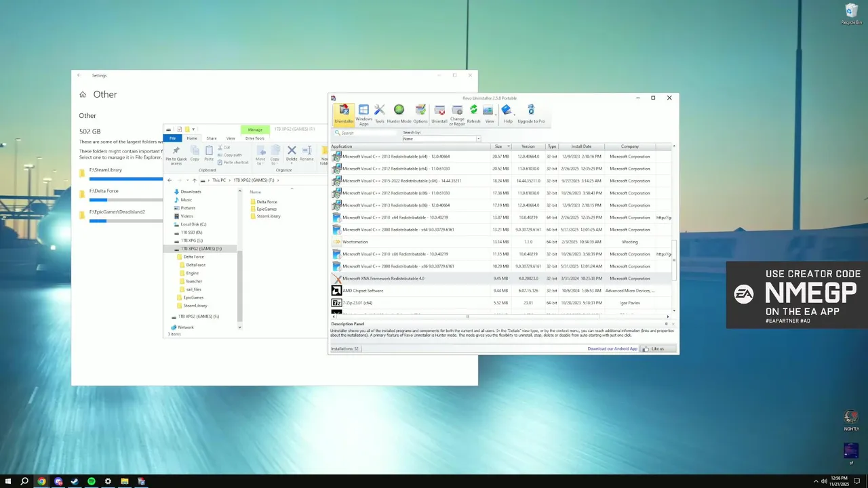This screenshot has height=488, width=868.
Task: Open Chrome from the taskbar
Action: pos(41,481)
